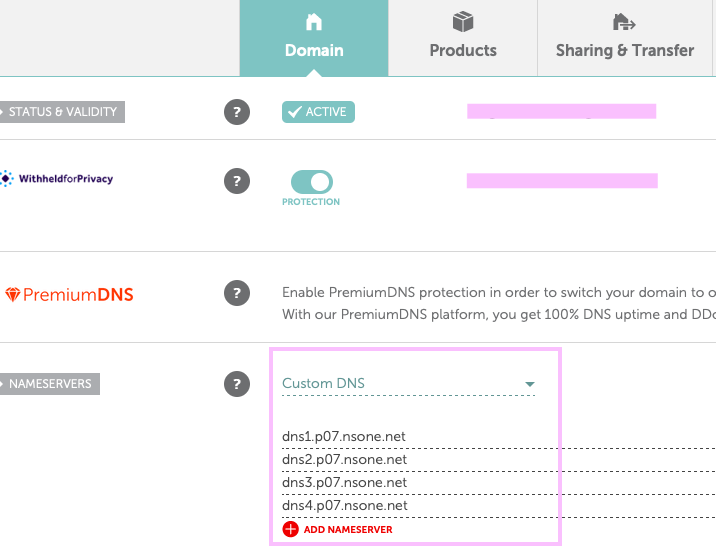Select the Custom DNS nameserver type field
This screenshot has width=716, height=546.
click(408, 383)
